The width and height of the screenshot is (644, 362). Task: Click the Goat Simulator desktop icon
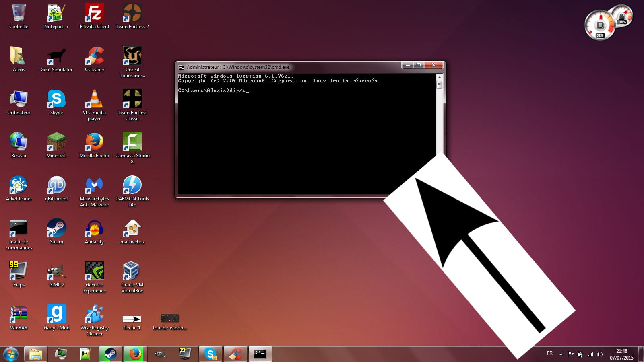[56, 56]
